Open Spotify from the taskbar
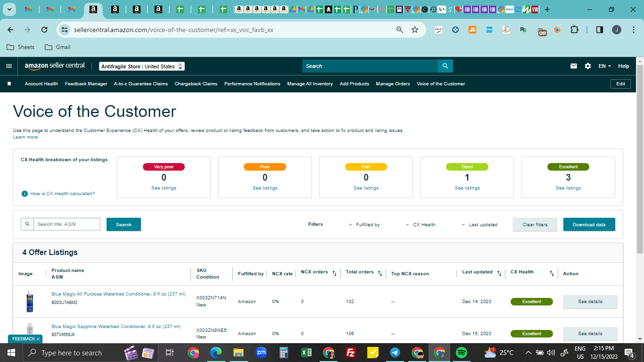 [462, 353]
